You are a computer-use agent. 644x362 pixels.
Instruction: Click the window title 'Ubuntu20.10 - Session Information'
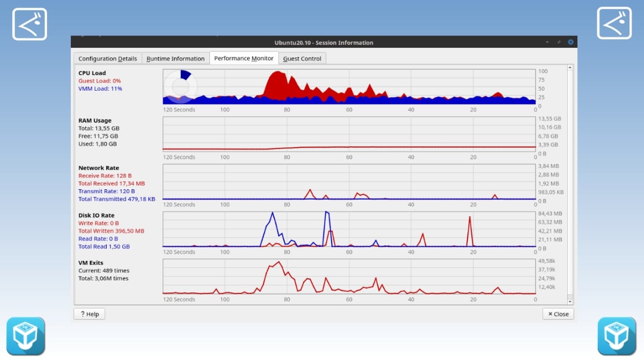click(x=324, y=42)
